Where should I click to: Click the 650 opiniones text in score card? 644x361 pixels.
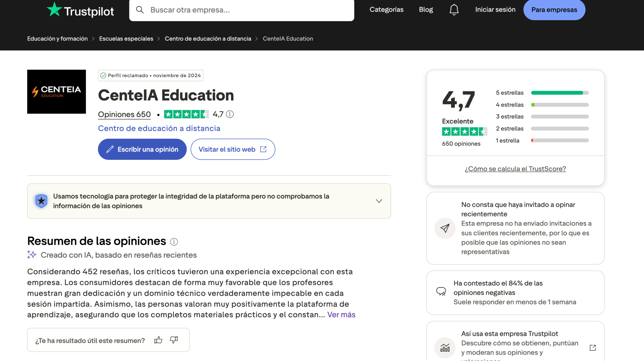(x=461, y=144)
